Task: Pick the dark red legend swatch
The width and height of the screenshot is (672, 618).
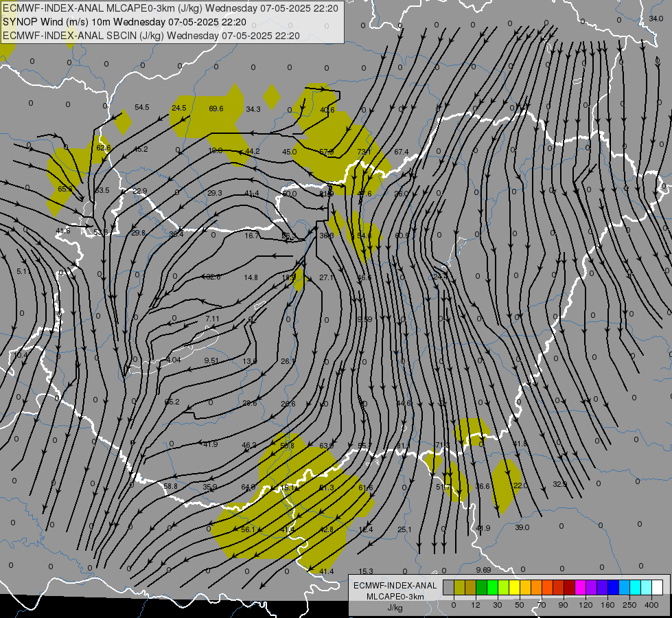Action: 570,587
